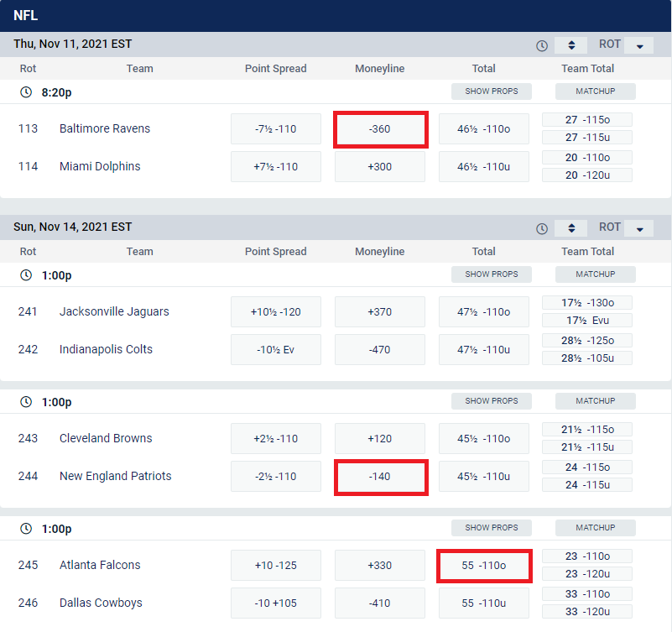The height and width of the screenshot is (632, 672).
Task: Click sort arrows in Thu Nov 11 header
Action: coord(570,45)
